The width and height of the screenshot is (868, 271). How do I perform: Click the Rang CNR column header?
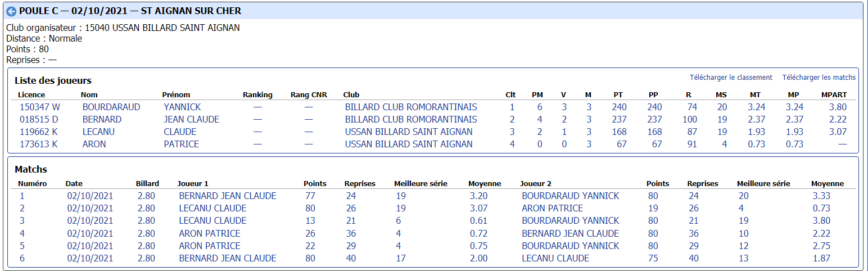pyautogui.click(x=309, y=94)
